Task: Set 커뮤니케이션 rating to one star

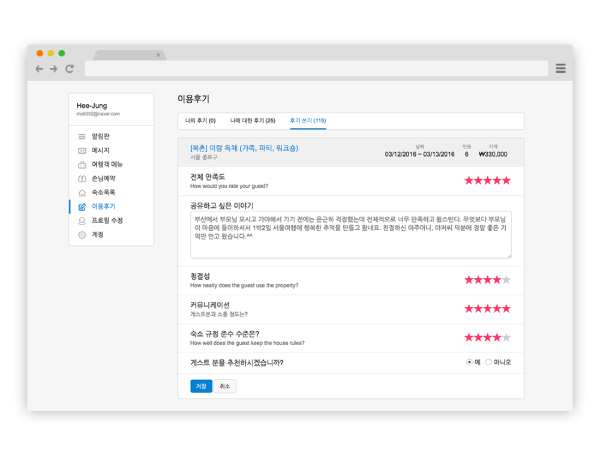Action: click(469, 309)
